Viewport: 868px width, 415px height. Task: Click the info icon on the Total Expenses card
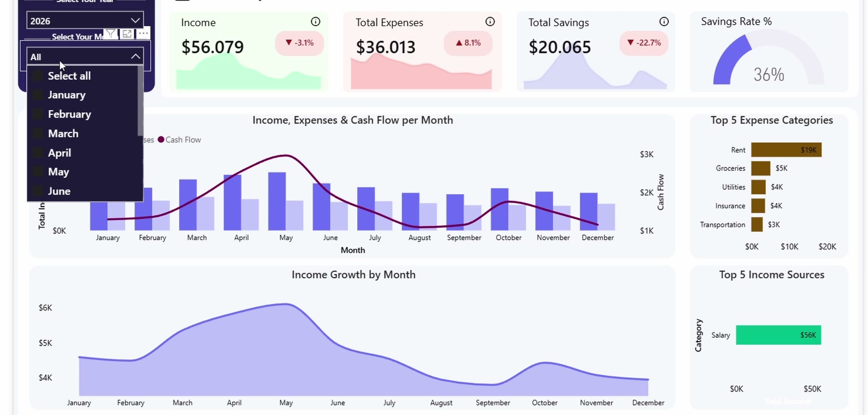click(490, 22)
